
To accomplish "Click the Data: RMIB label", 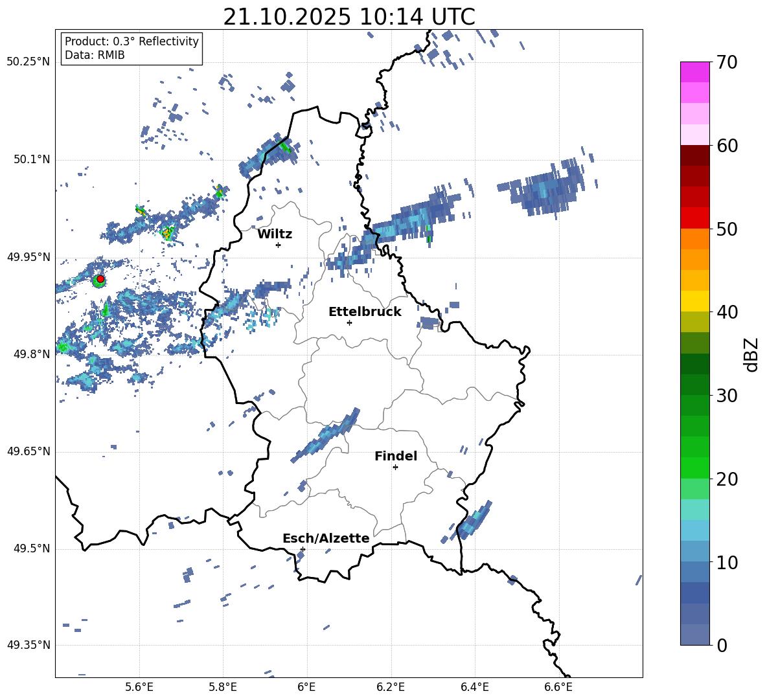I will coord(95,55).
